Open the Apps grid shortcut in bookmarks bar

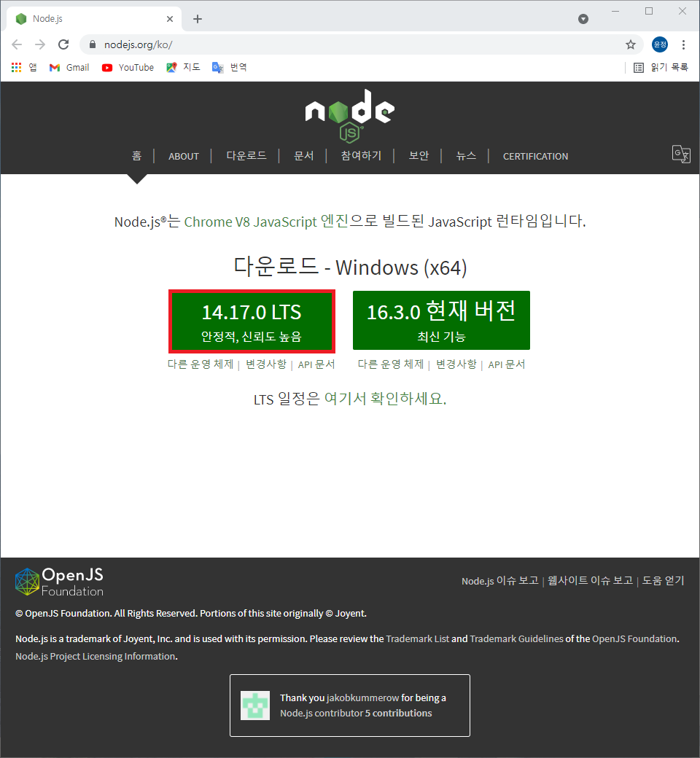(x=24, y=68)
